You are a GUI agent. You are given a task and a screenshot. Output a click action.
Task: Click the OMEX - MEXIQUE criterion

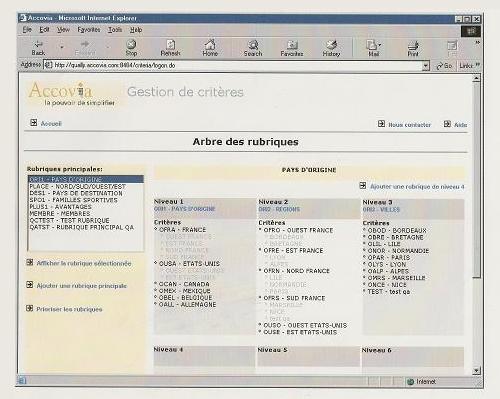pos(184,291)
